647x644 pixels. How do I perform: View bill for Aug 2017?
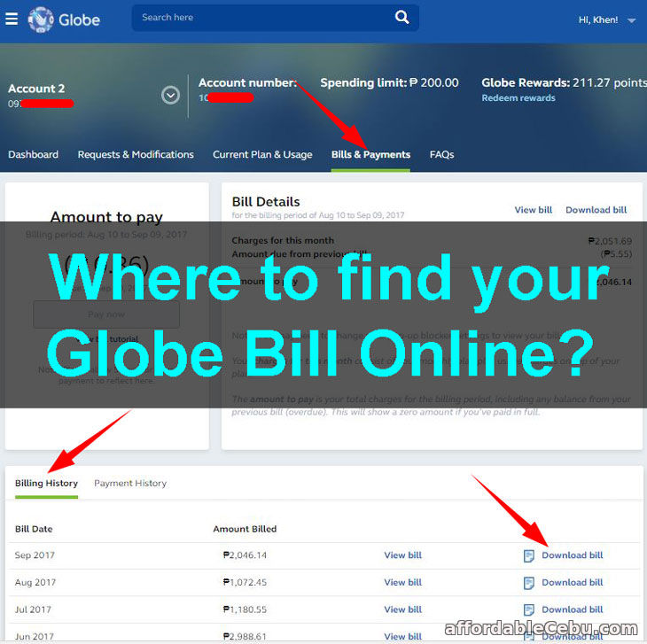[402, 582]
